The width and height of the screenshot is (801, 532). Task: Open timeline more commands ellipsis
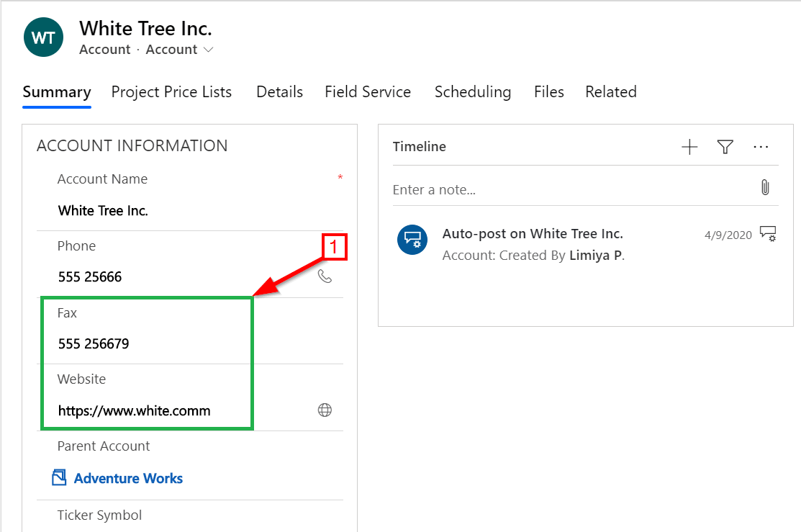[761, 147]
